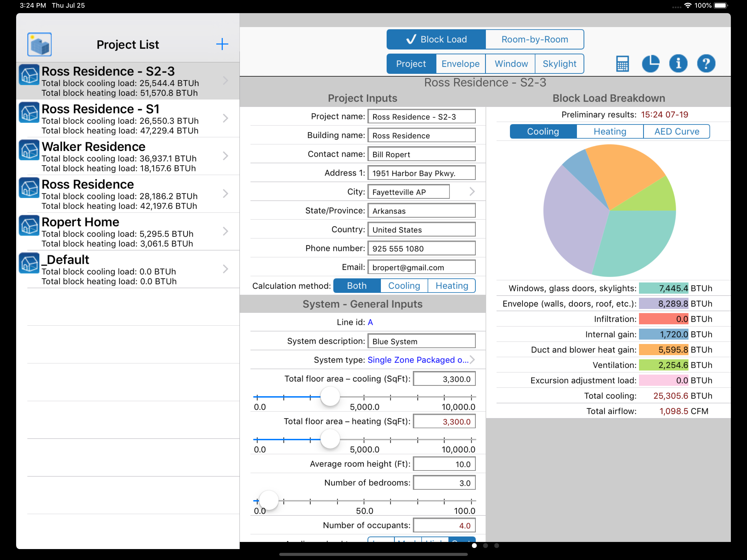Viewport: 747px width, 560px height.
Task: Click the Ropert Home house icon
Action: tap(29, 226)
